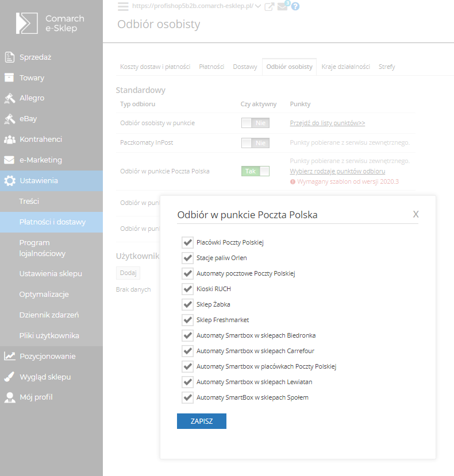Uncheck Automaty Smartbox w sklepach Carrefour
Screen dimensions: 454x476
tap(187, 351)
